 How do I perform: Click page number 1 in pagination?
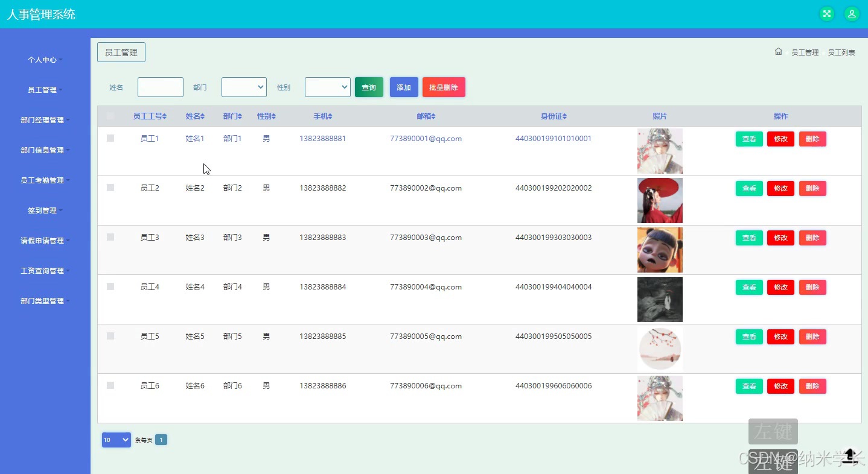[x=161, y=440]
